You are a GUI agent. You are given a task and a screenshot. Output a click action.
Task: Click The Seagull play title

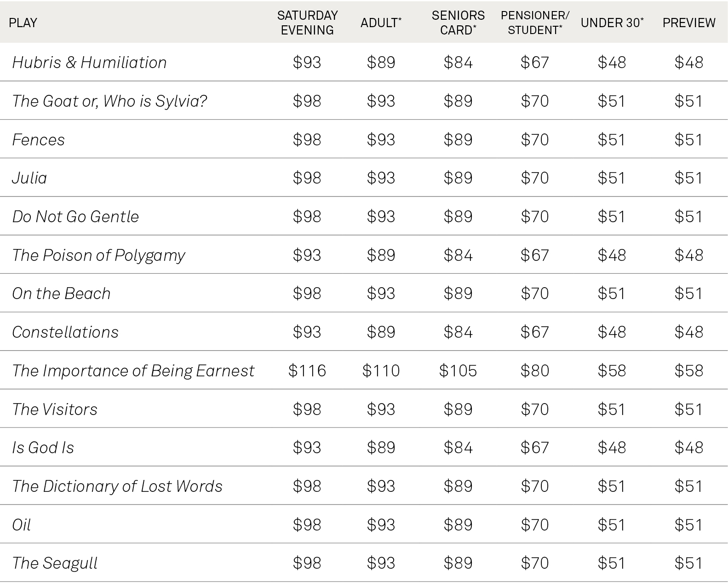point(55,563)
